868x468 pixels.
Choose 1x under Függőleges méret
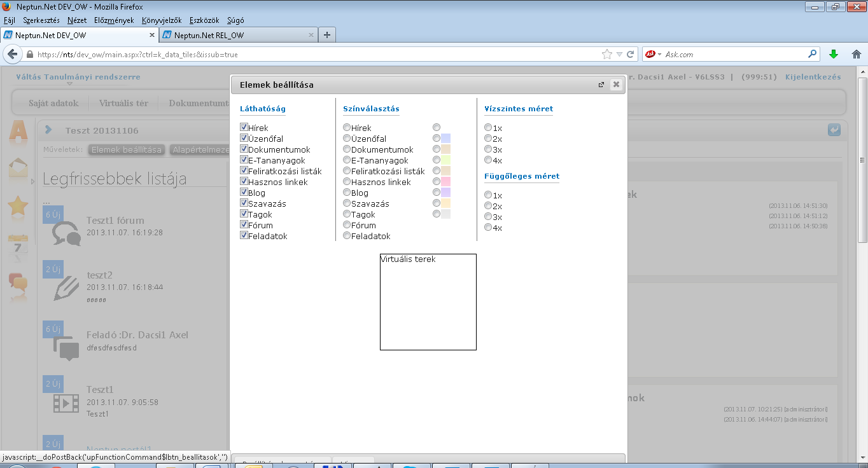[x=488, y=195]
